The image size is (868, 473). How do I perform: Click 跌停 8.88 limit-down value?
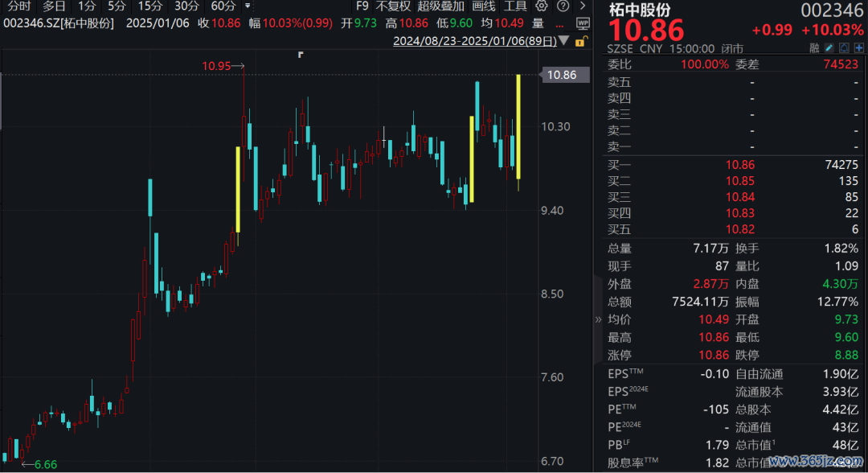(846, 355)
